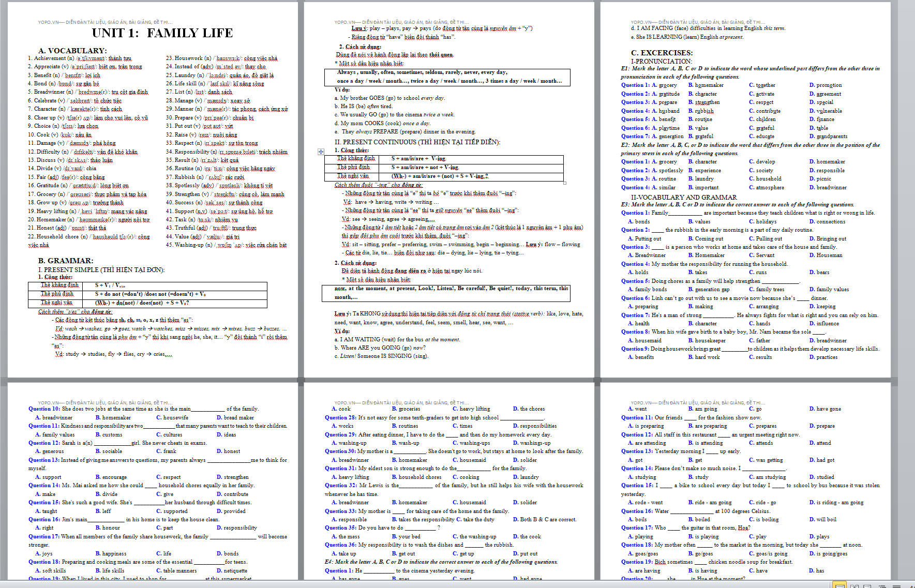Viewport: 915px width, 588px height.
Task: Click answer option "D. bread maker"
Action: (235, 417)
